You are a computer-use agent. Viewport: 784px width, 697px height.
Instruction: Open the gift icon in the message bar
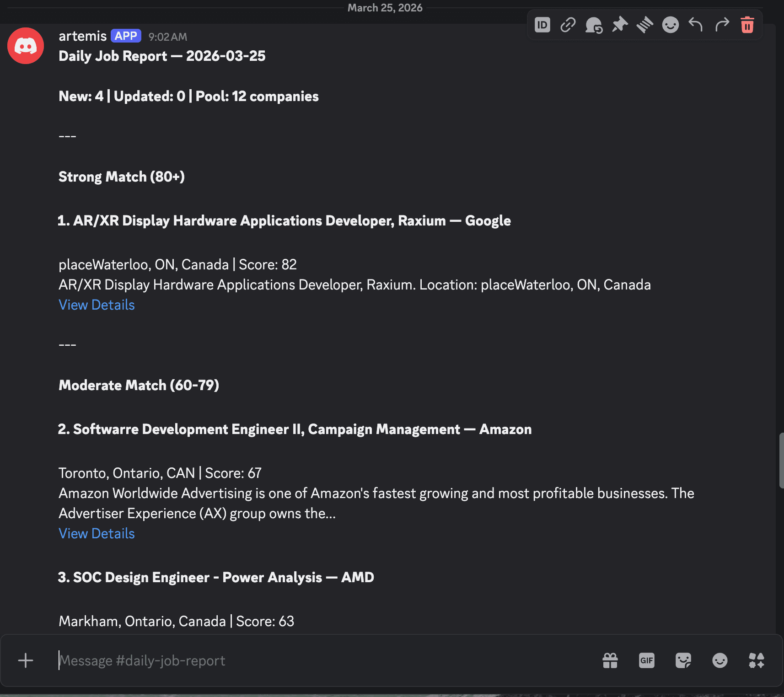coord(610,660)
